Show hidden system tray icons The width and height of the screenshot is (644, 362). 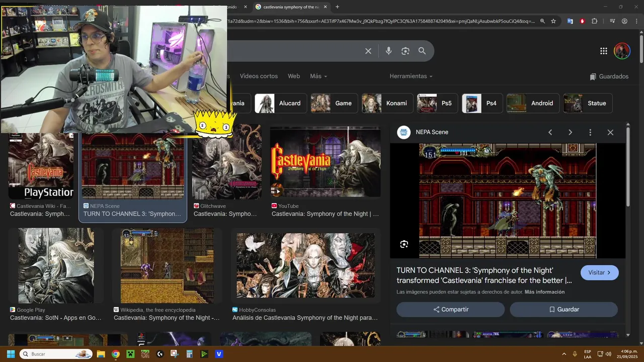click(564, 354)
